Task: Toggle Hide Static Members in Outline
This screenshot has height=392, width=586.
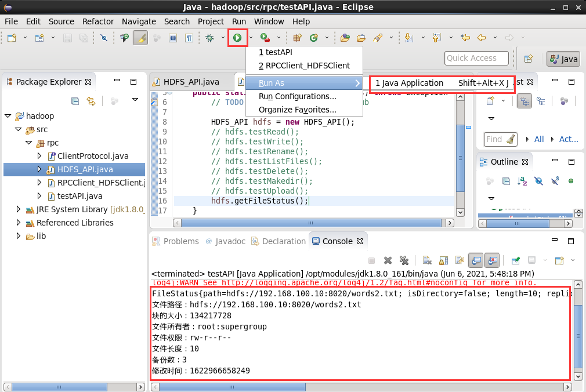Action: coord(555,182)
